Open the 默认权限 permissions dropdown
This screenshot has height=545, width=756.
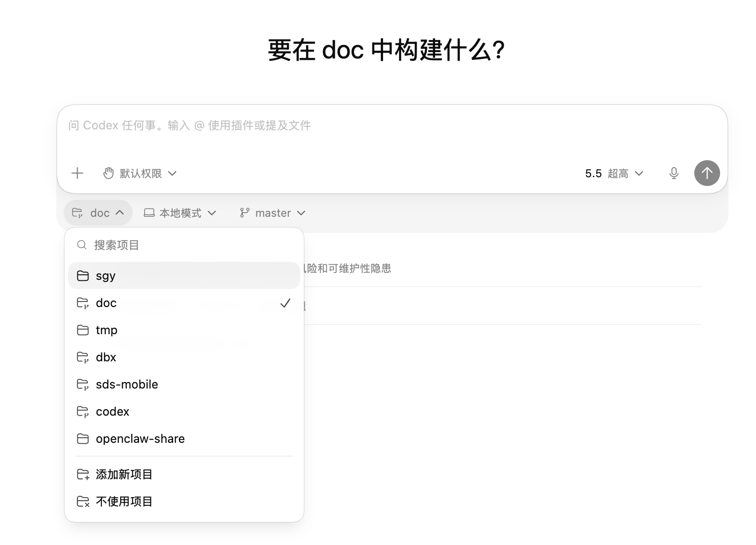click(x=138, y=173)
